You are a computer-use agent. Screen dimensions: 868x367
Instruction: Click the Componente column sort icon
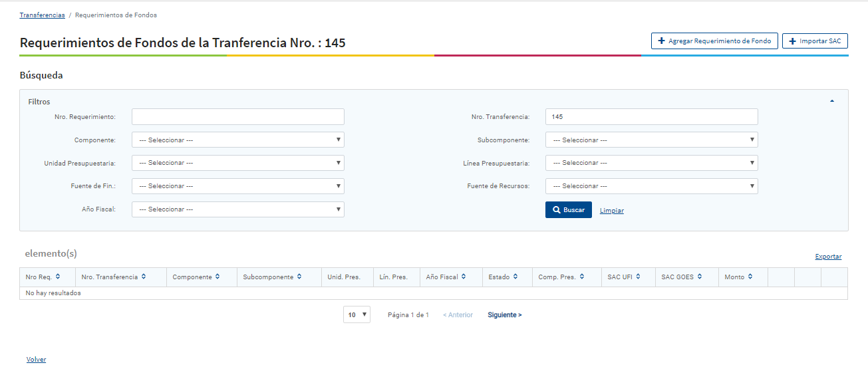tap(217, 277)
